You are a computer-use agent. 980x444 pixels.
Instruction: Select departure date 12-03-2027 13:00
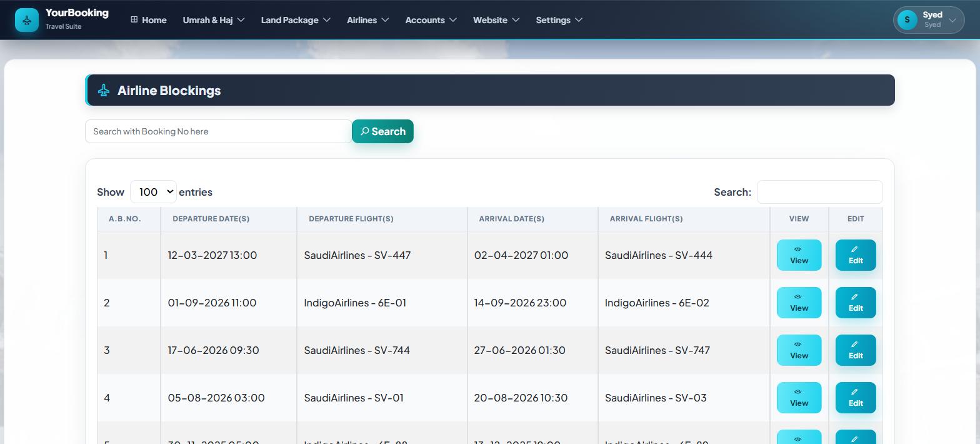(x=212, y=255)
